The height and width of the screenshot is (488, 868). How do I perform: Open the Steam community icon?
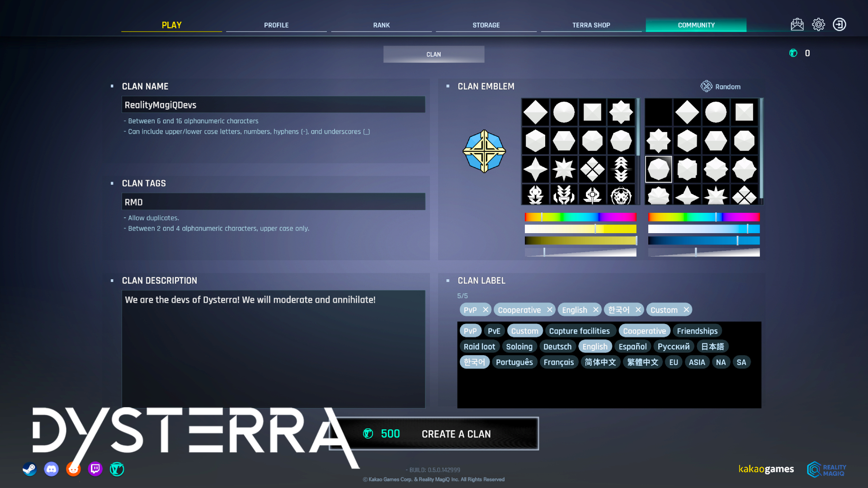(30, 469)
